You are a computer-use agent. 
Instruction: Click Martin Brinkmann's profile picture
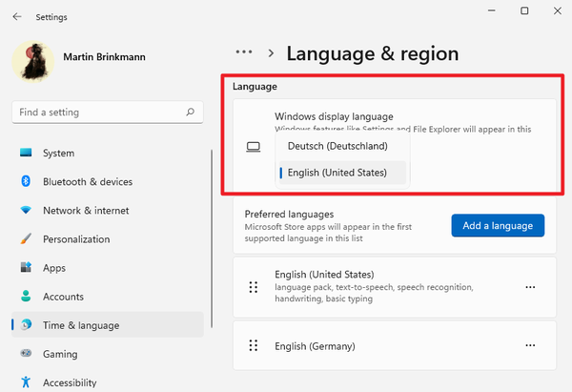point(33,61)
